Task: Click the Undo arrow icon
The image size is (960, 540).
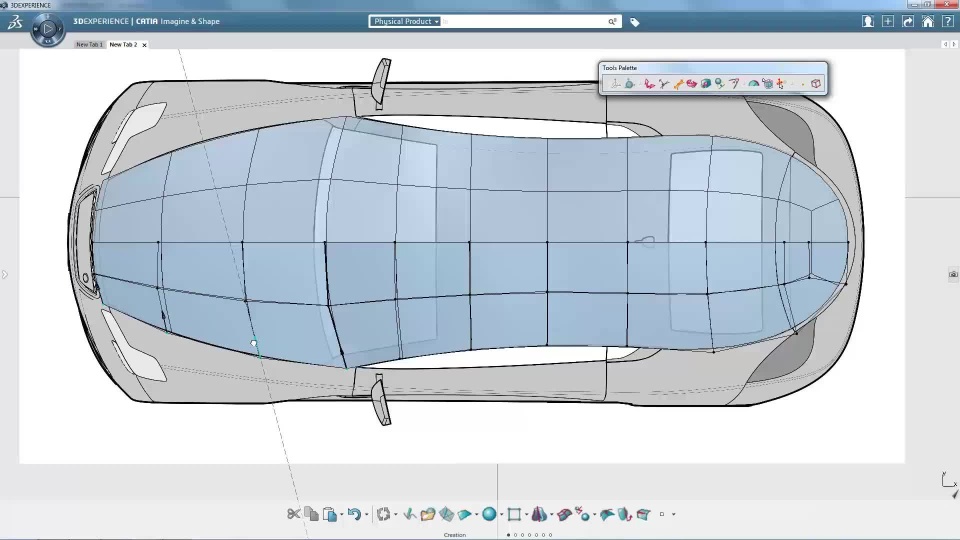Action: pyautogui.click(x=354, y=514)
